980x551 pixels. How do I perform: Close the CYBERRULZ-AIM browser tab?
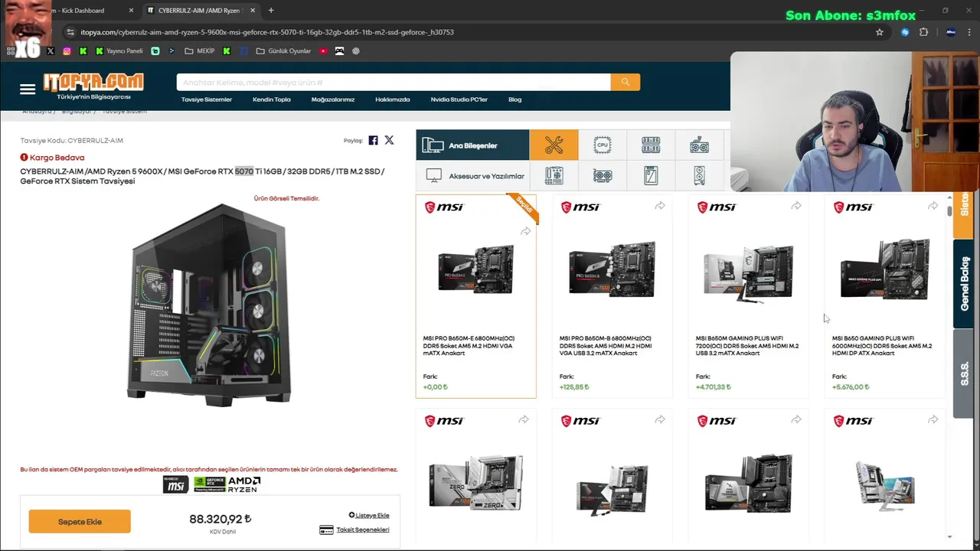[253, 11]
